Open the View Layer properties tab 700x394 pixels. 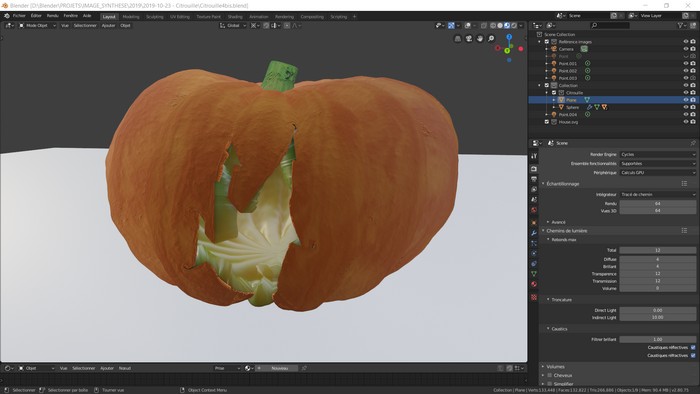[534, 190]
